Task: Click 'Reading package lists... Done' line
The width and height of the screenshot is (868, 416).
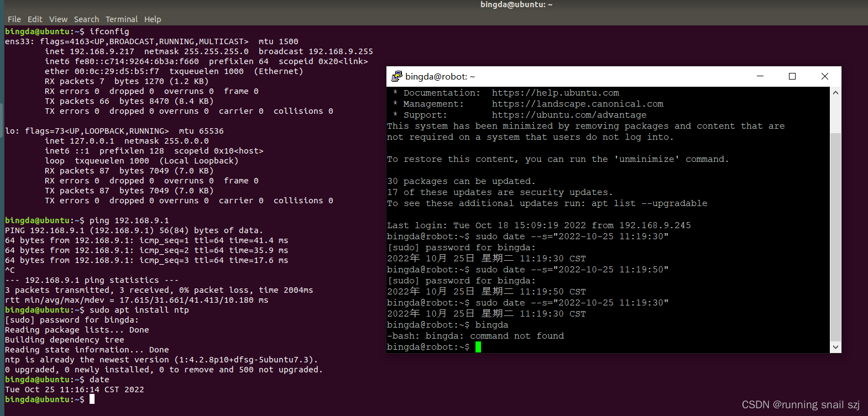Action: (77, 330)
